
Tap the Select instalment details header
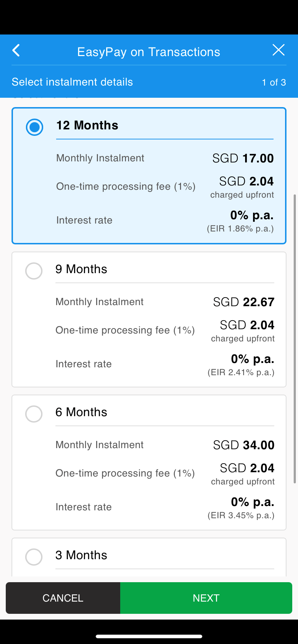click(x=72, y=82)
